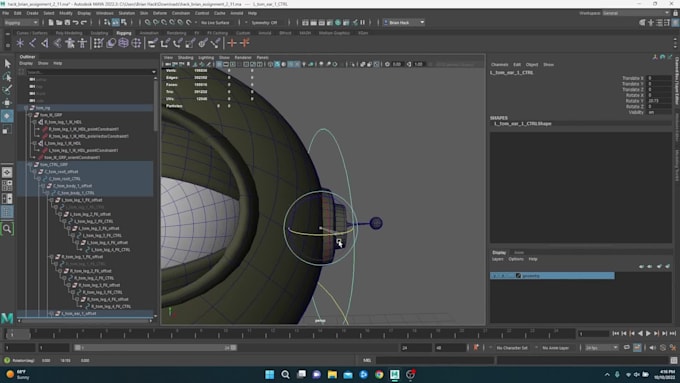Select C_tom_root_CTRL in the Outliner
Image resolution: width=680 pixels, height=383 pixels.
tap(64, 179)
